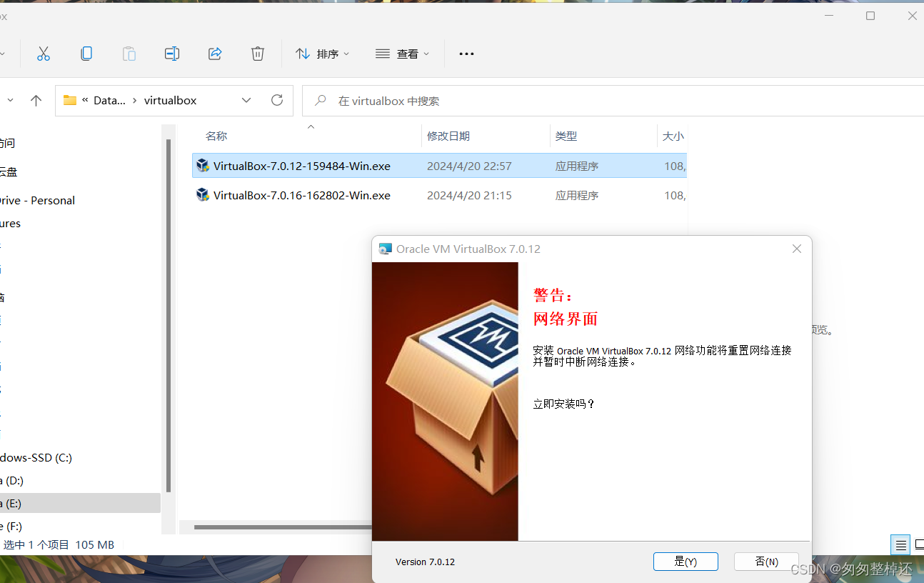Click the Copy icon in toolbar

(x=86, y=54)
